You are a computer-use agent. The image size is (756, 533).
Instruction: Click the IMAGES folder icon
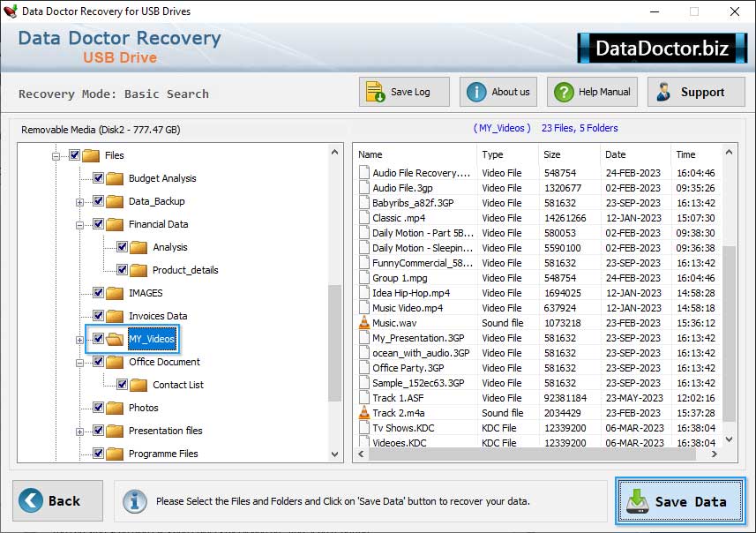click(115, 293)
